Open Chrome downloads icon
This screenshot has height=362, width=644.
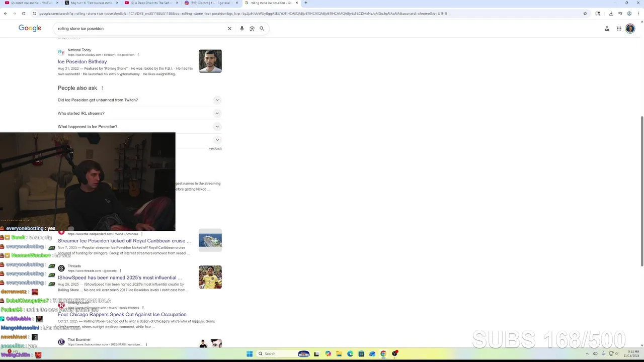tap(611, 14)
